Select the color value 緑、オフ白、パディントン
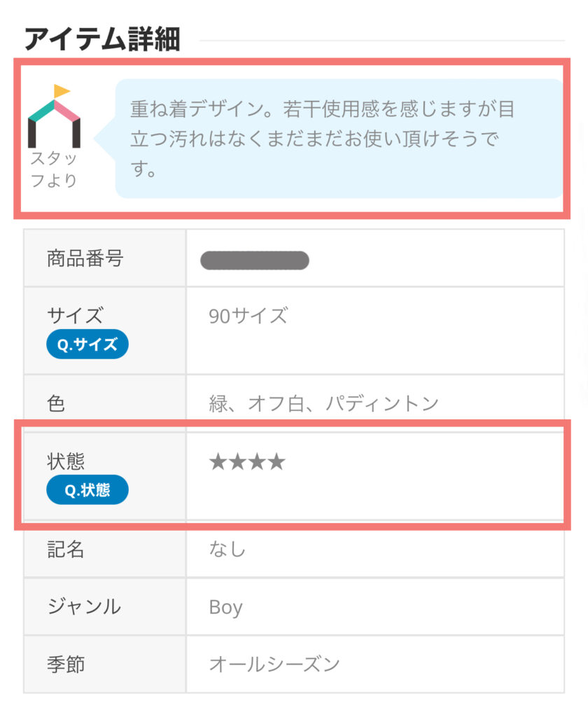Viewport: 588px width, 717px height. (x=323, y=403)
